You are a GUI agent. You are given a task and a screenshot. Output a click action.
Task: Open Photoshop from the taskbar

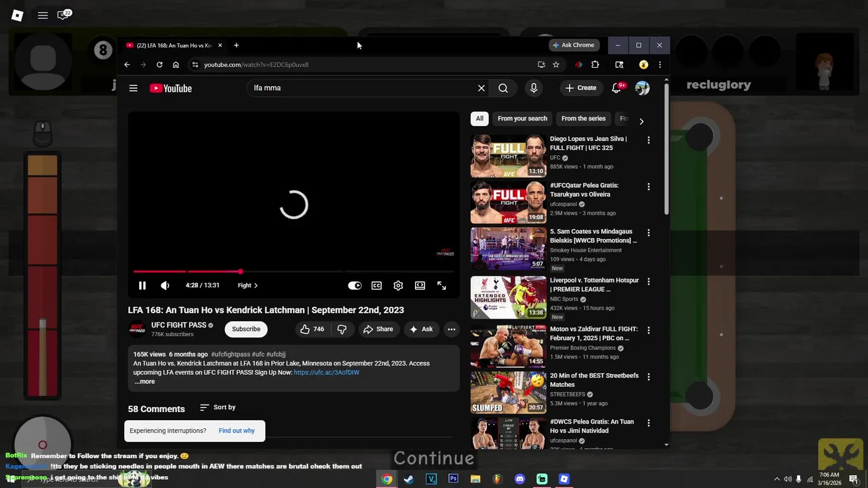(x=453, y=479)
